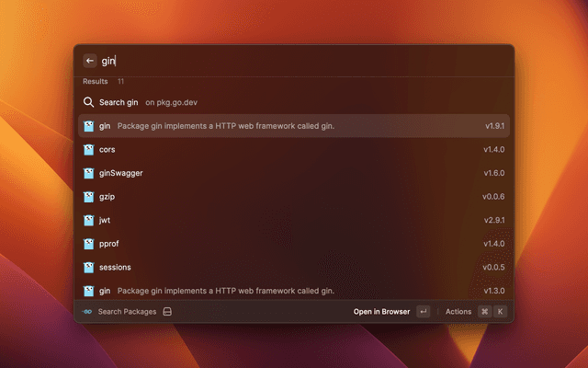This screenshot has height=368, width=588.
Task: Click the gopher icon for sessions
Action: point(89,268)
